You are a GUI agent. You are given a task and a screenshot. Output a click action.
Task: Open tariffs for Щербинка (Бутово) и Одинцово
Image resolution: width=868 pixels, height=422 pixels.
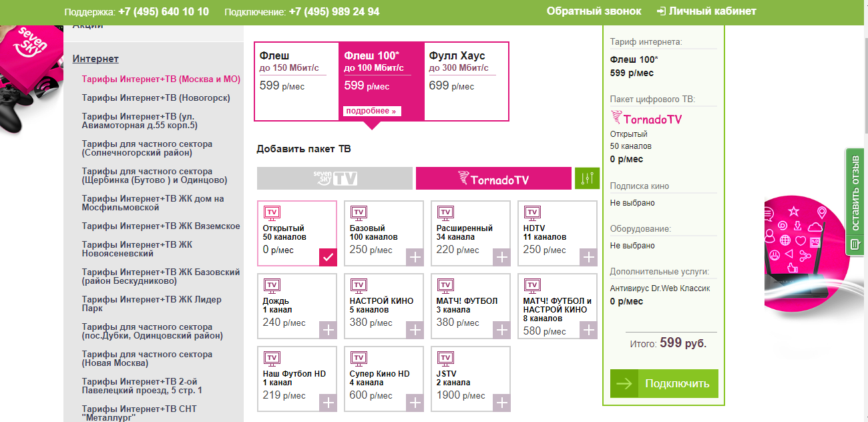[x=155, y=176]
